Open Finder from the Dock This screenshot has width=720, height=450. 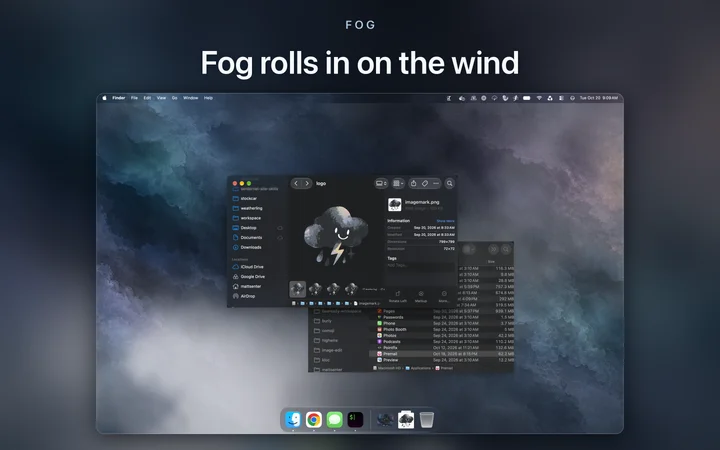click(x=292, y=419)
